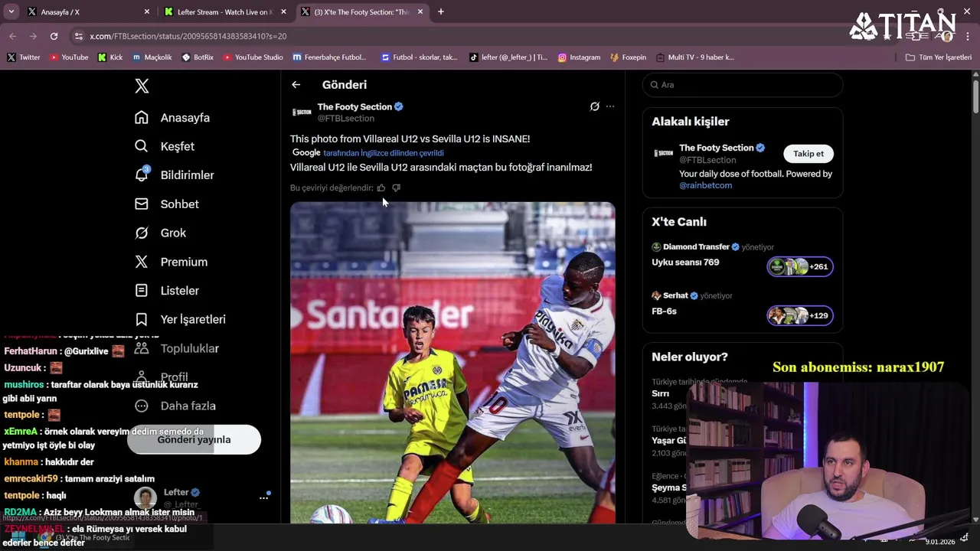Open Sohbet messages

167,204
